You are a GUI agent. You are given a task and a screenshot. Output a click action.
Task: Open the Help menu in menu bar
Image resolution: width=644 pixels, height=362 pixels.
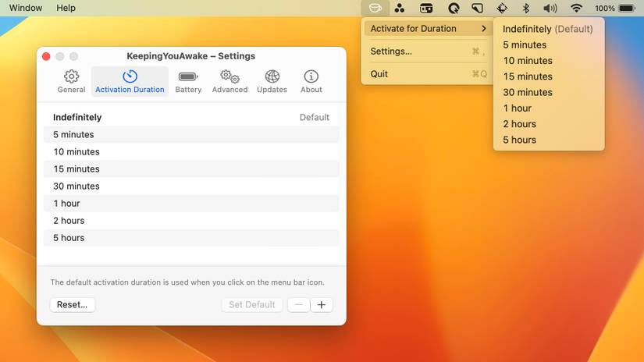point(66,8)
